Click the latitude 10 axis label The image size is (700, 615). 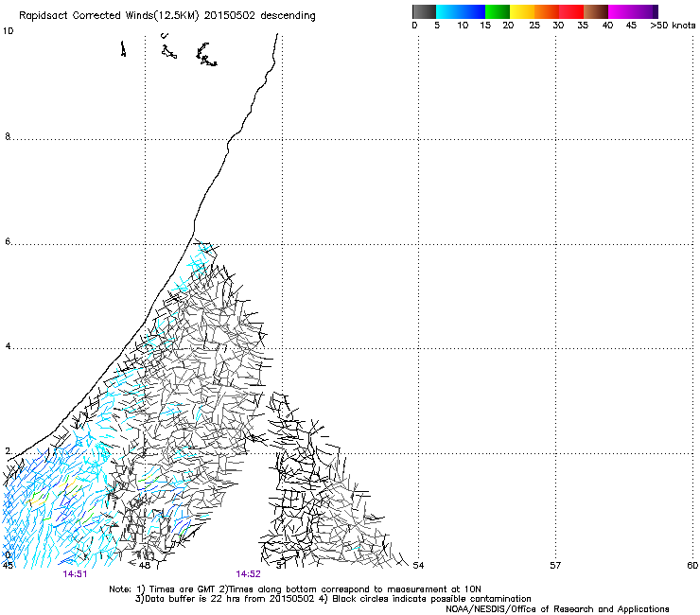tap(8, 31)
